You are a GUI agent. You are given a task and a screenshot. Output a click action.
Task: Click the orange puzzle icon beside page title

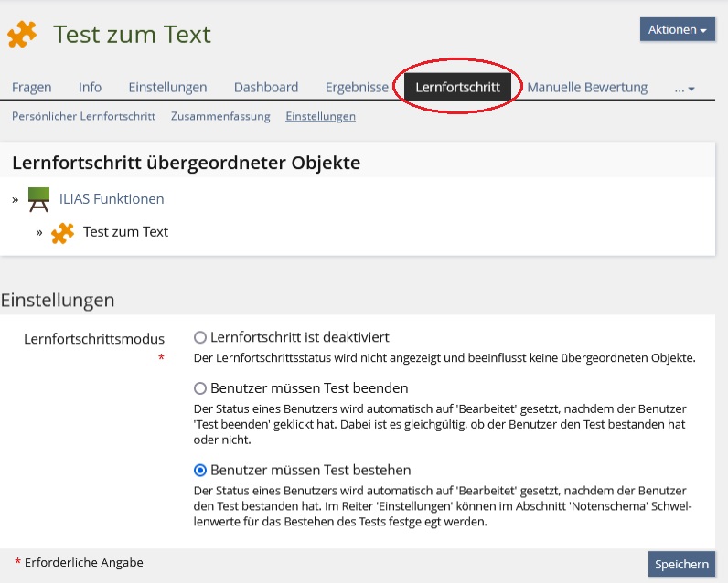pyautogui.click(x=23, y=35)
